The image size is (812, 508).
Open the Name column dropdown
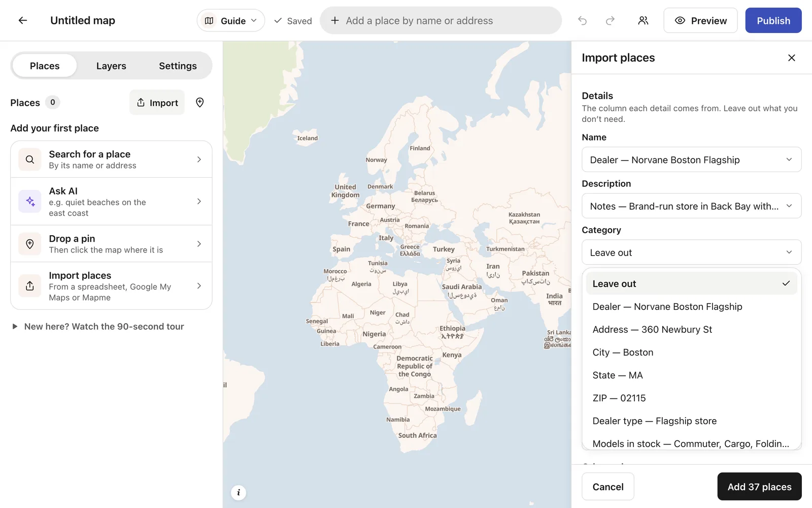(x=692, y=160)
